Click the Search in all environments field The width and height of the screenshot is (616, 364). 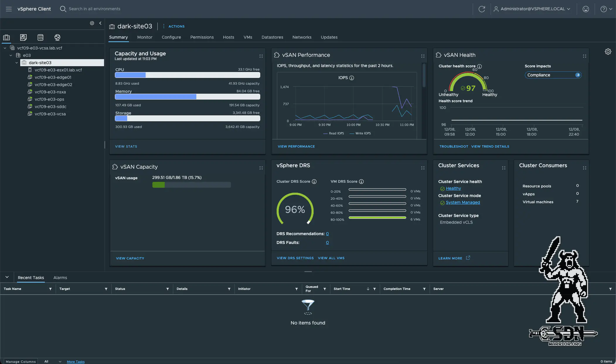tap(94, 9)
